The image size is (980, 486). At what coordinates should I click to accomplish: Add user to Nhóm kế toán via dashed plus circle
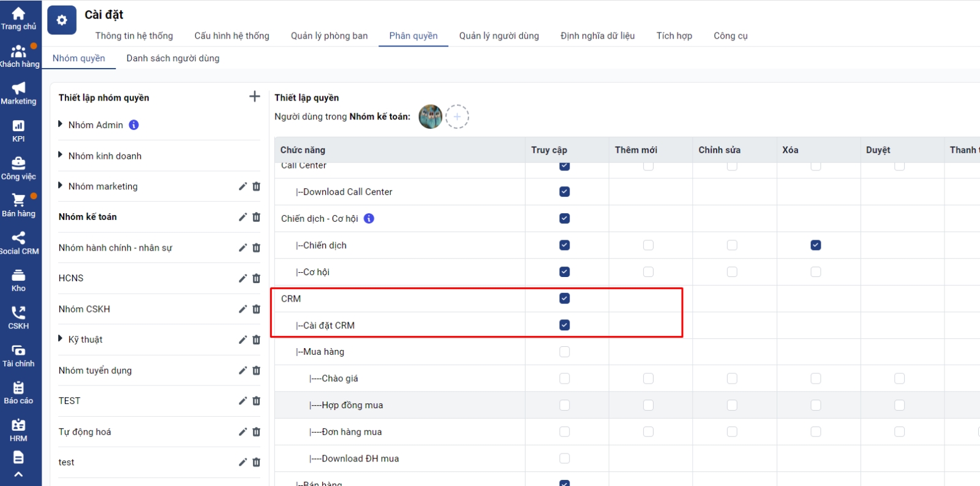[457, 116]
